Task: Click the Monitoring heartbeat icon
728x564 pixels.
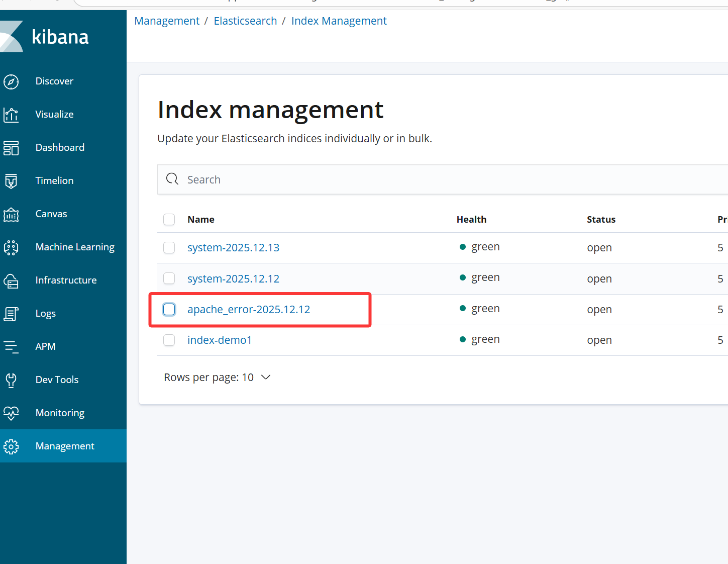Action: tap(11, 413)
